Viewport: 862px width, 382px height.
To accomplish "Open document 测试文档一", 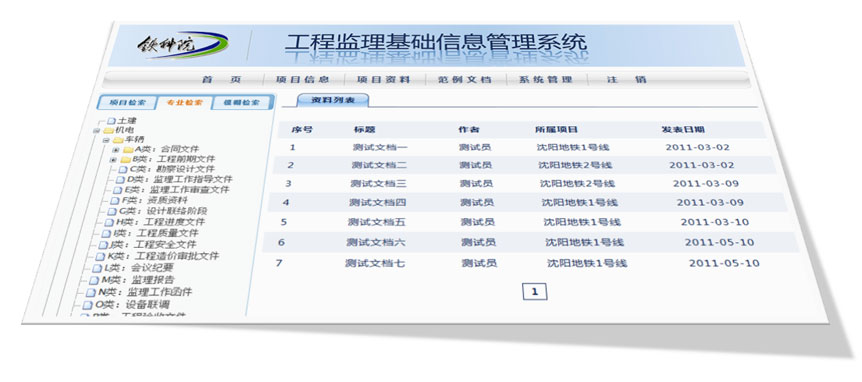I will pos(380,147).
